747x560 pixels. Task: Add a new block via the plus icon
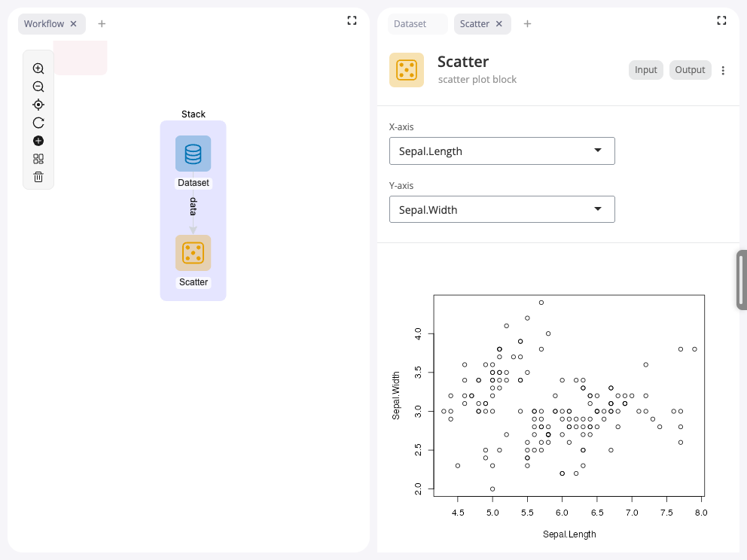[38, 141]
